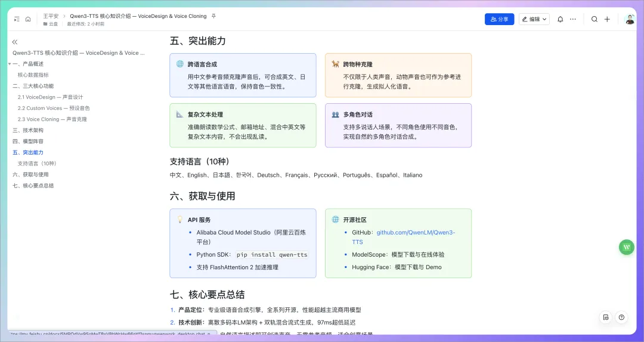
Task: Click the people icon in 多角色对话 card
Action: point(335,114)
